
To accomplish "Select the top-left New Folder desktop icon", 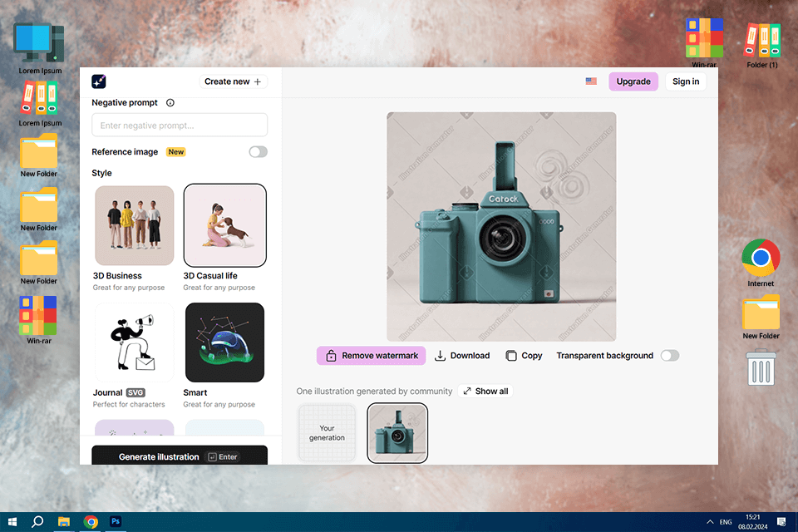I will (x=39, y=155).
